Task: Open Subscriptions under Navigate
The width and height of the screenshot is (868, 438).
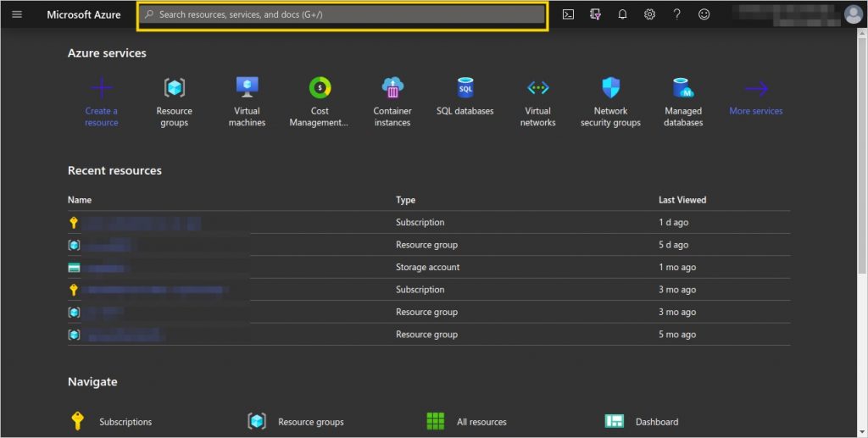Action: [125, 422]
